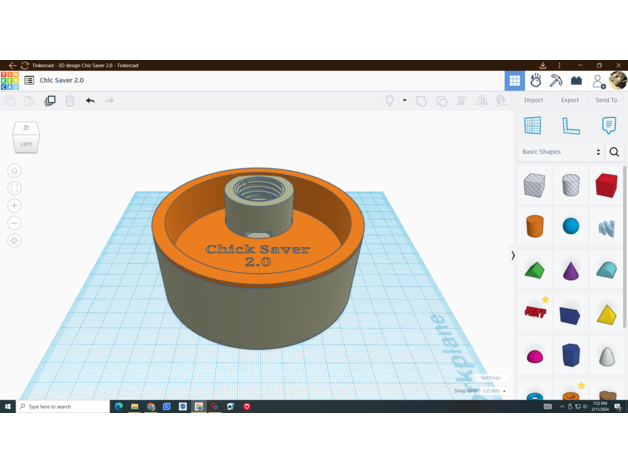Open the Send To menu
Viewport: 628px width, 472px height.
click(x=606, y=100)
